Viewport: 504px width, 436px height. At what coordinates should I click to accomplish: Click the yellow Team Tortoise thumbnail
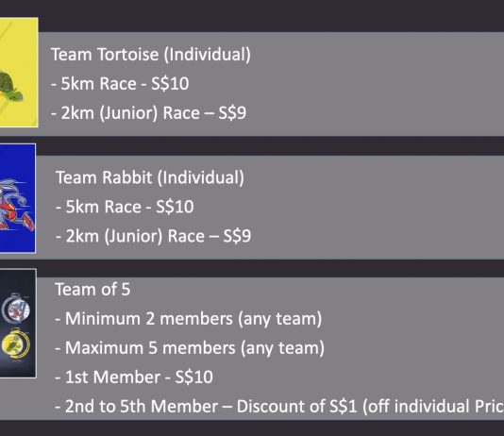tap(19, 73)
